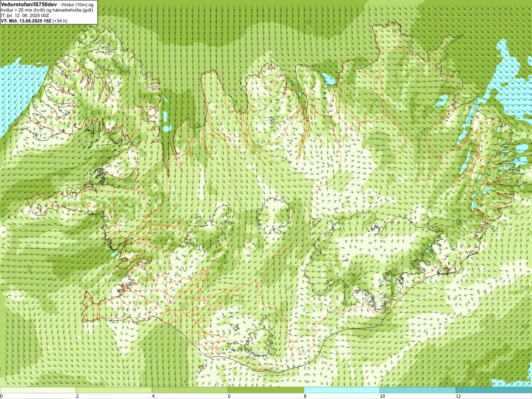Click the 4–6 m/s green legend swatch
Image resolution: width=532 pixels, height=399 pixels.
click(x=190, y=390)
